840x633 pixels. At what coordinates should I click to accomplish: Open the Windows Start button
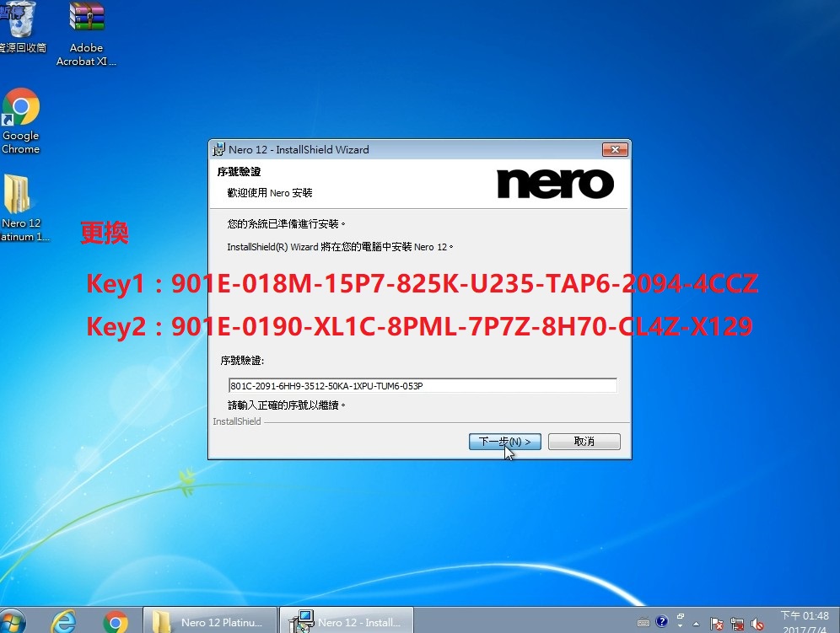coord(13,621)
